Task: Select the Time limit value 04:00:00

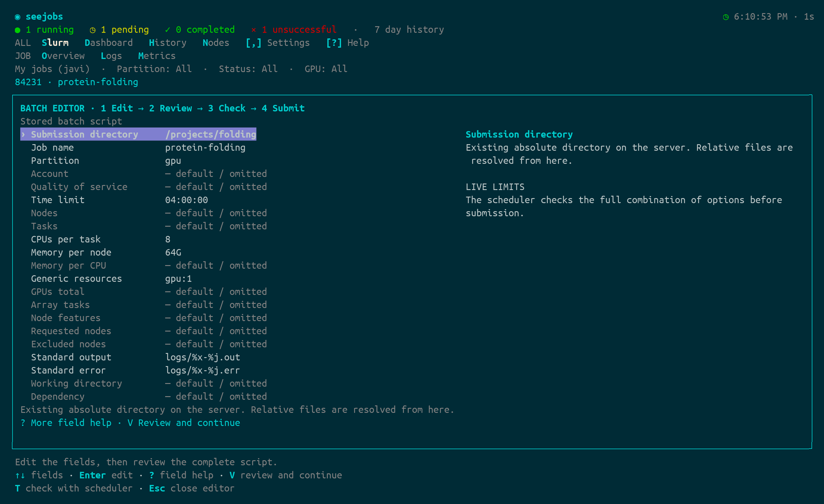Action: [x=186, y=200]
